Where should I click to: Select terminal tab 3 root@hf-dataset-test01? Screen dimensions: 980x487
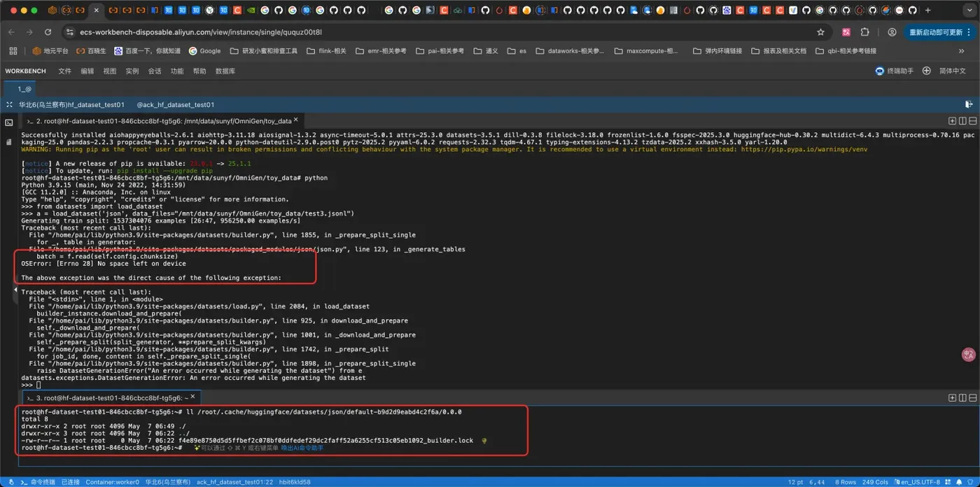(112, 397)
